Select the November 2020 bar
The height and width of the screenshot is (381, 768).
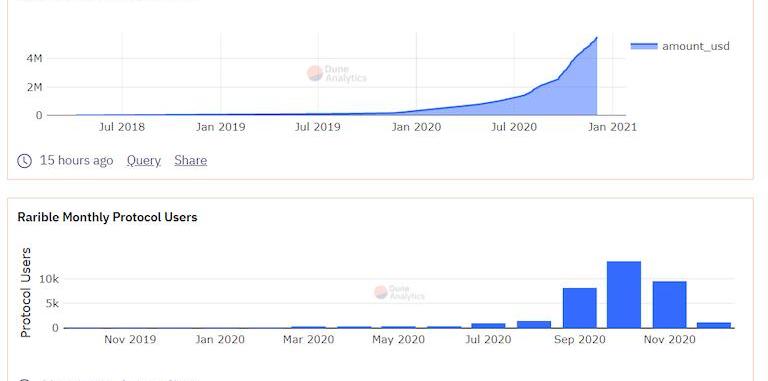pos(670,305)
